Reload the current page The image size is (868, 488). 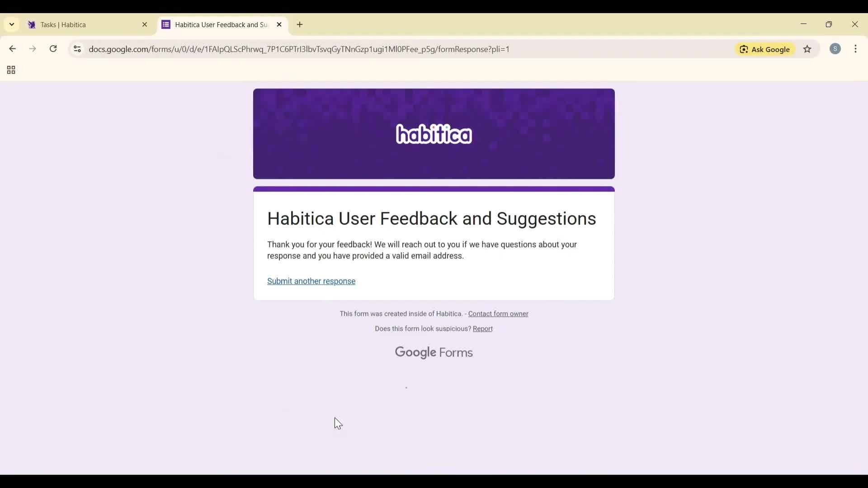(53, 49)
